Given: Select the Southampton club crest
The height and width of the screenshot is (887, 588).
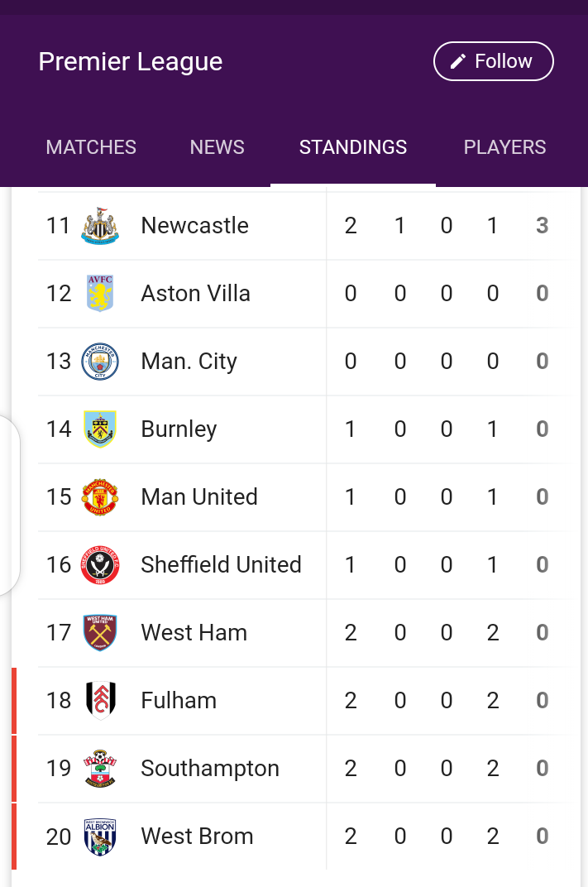Looking at the screenshot, I should tap(100, 769).
